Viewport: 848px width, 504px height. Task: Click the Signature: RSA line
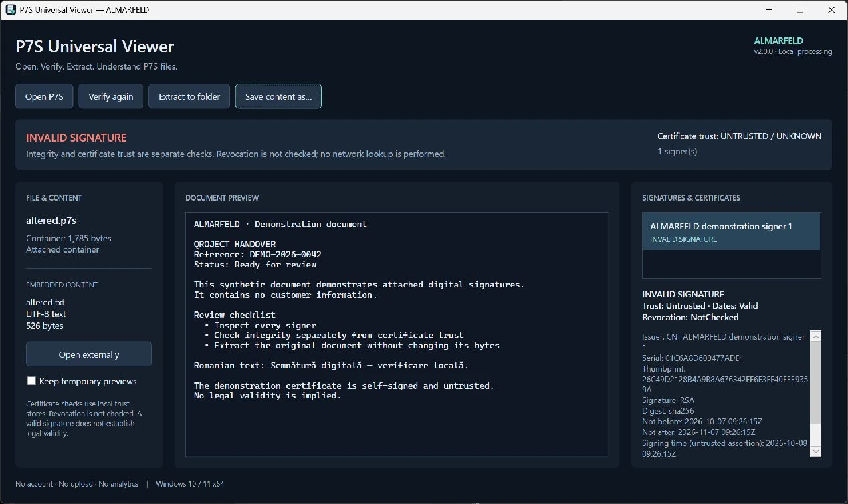point(669,400)
